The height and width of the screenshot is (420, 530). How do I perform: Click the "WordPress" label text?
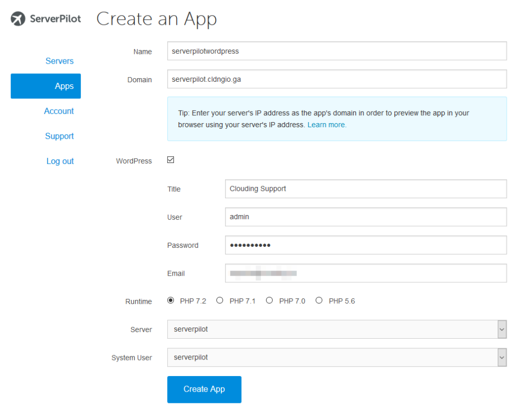pos(134,161)
